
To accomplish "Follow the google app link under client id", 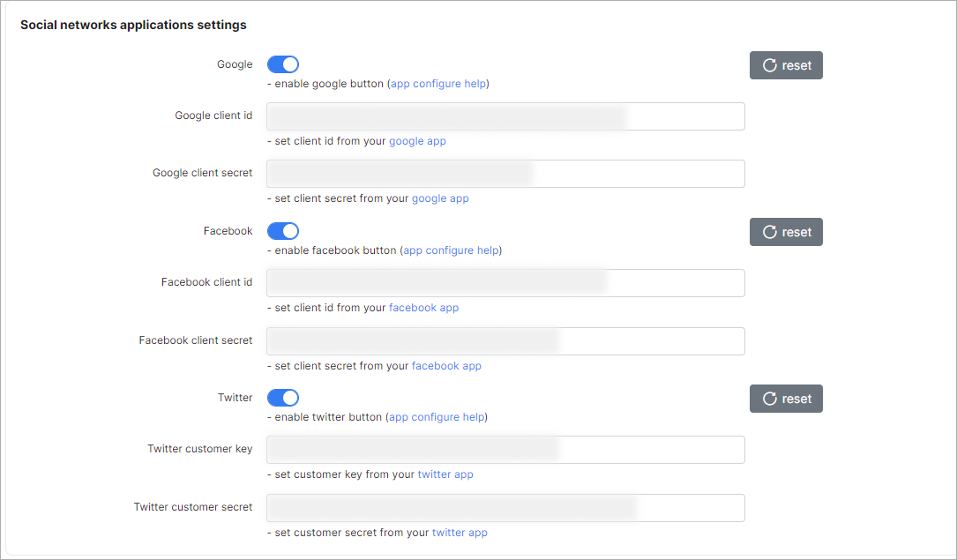I will pyautogui.click(x=417, y=140).
